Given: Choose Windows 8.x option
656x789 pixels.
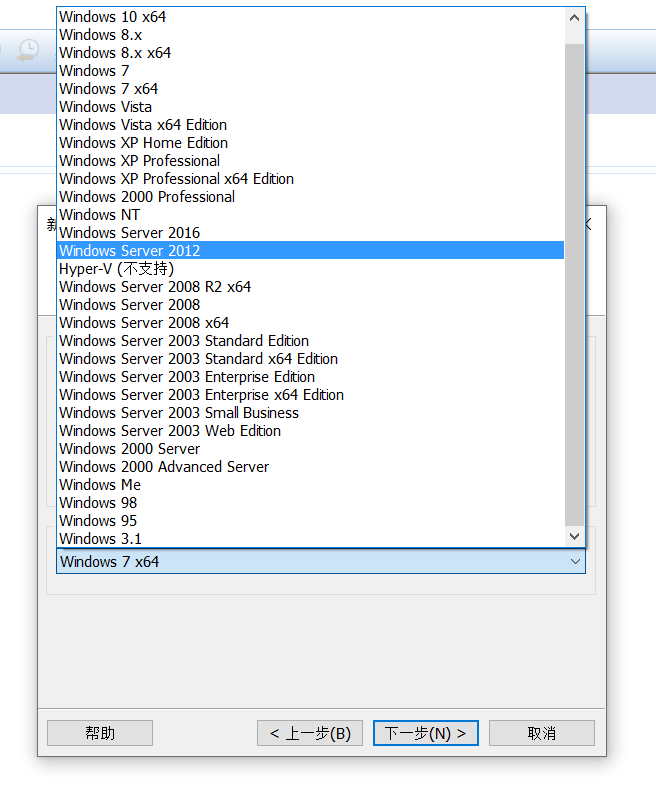Looking at the screenshot, I should 310,35.
